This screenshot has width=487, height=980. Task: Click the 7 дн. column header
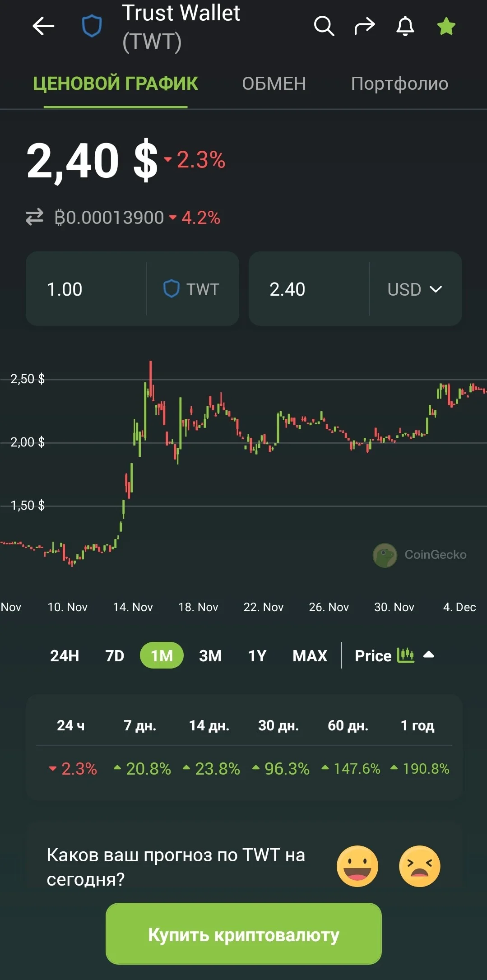[140, 725]
